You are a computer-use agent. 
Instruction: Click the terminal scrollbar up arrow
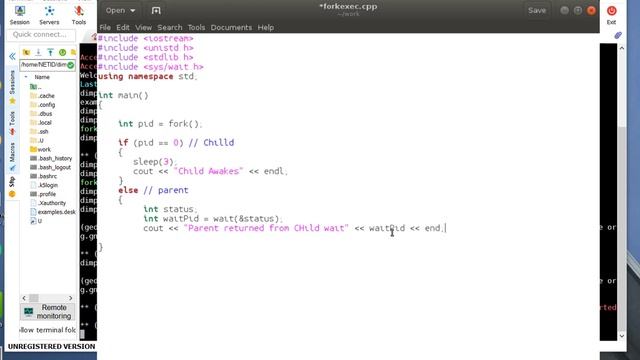pyautogui.click(x=622, y=48)
